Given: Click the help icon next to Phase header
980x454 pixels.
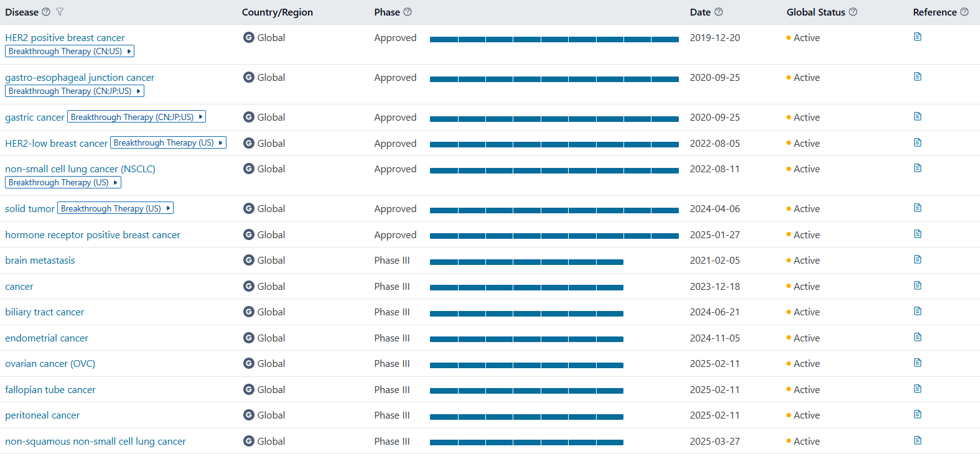Looking at the screenshot, I should click(x=408, y=12).
